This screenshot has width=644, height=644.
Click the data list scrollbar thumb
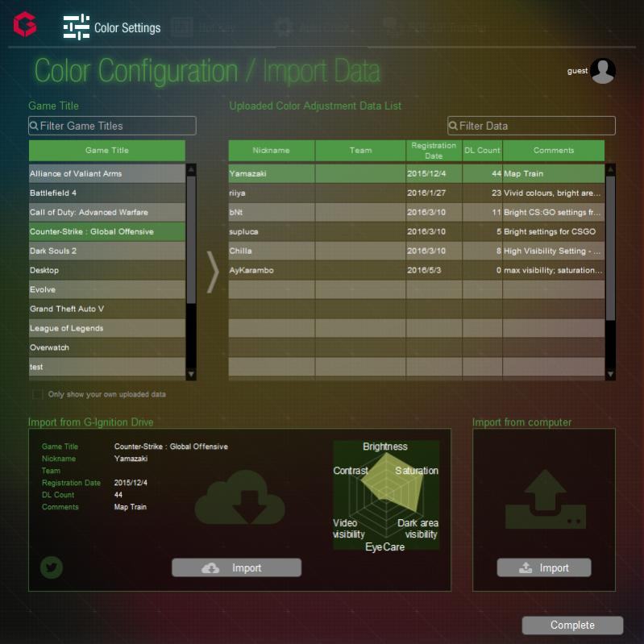(610, 248)
